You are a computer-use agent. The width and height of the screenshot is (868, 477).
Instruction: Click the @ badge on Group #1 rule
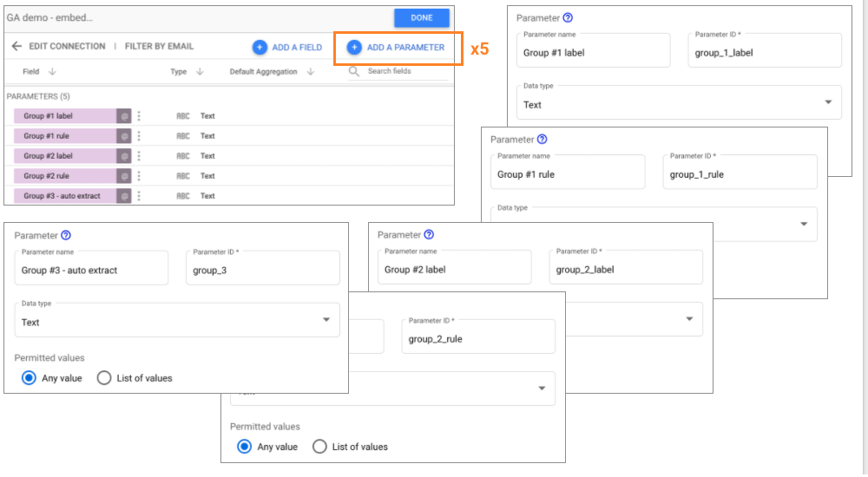124,136
